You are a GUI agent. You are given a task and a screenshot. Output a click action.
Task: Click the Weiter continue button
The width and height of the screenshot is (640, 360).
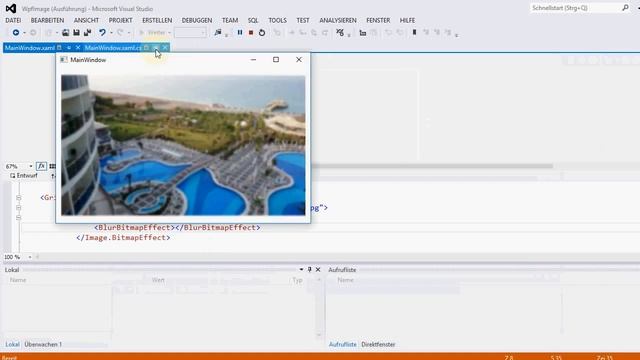(153, 33)
